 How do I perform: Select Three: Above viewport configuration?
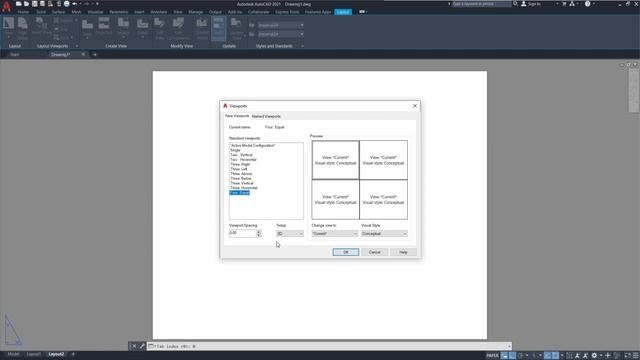point(241,174)
